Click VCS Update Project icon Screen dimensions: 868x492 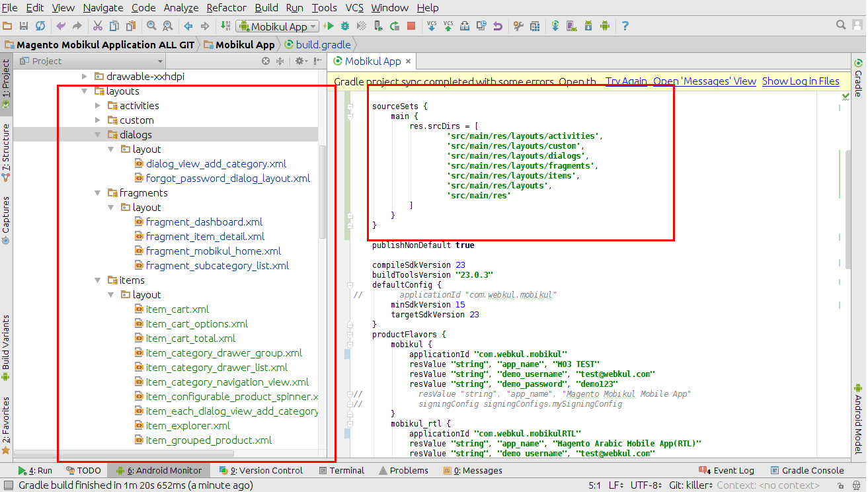tap(432, 26)
